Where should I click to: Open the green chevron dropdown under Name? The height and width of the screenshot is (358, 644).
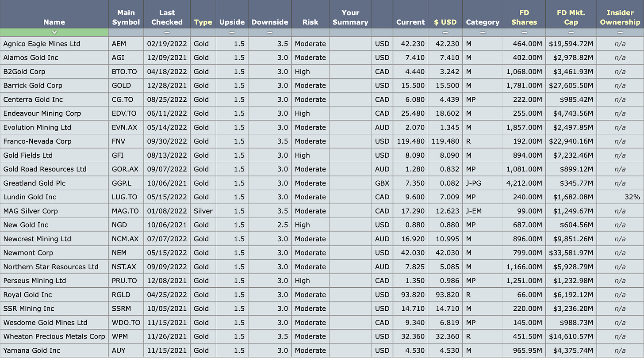pos(54,32)
